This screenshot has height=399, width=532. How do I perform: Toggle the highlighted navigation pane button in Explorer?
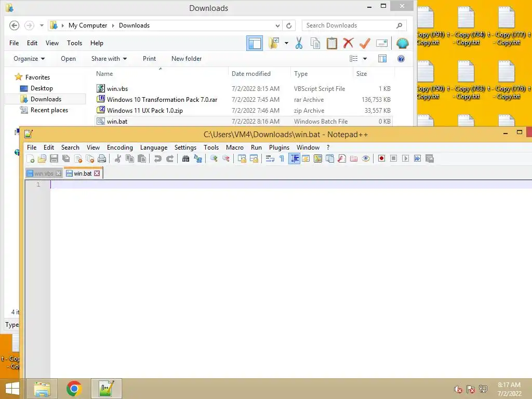(x=255, y=43)
